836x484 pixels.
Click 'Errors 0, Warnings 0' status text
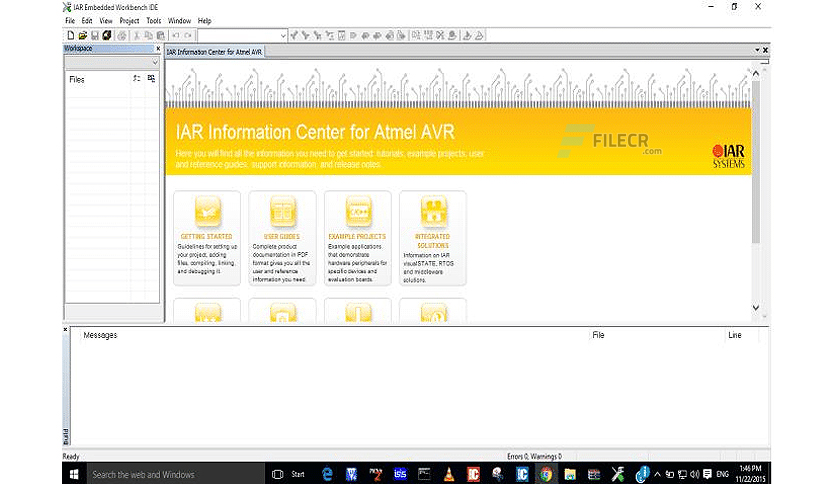534,456
